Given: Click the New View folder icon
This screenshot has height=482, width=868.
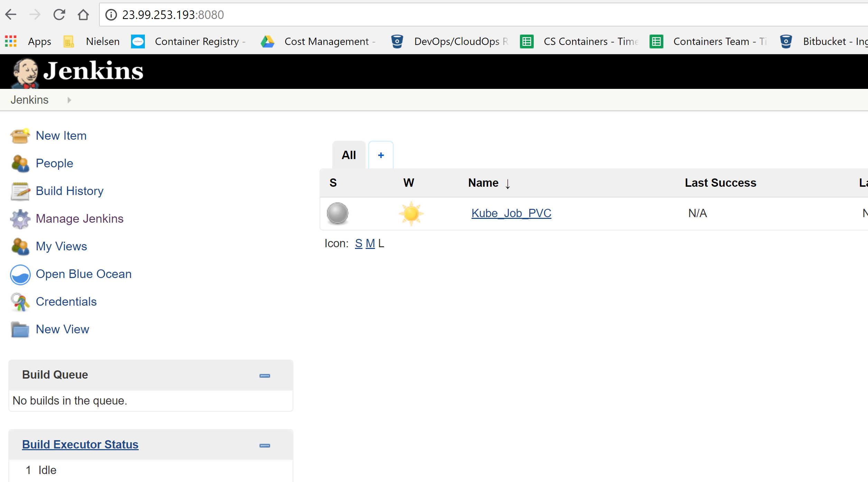Looking at the screenshot, I should [20, 330].
